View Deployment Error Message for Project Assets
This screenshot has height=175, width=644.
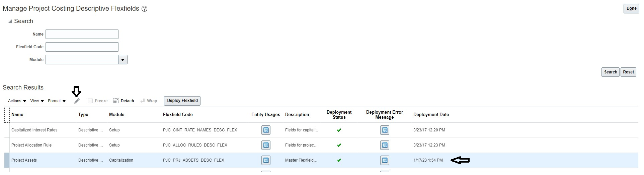(385, 160)
